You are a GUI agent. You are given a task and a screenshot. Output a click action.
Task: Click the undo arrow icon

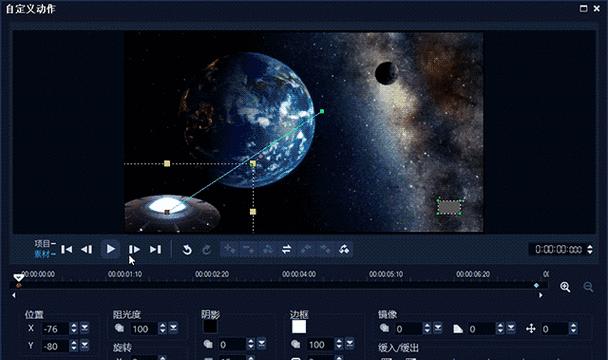click(x=187, y=249)
